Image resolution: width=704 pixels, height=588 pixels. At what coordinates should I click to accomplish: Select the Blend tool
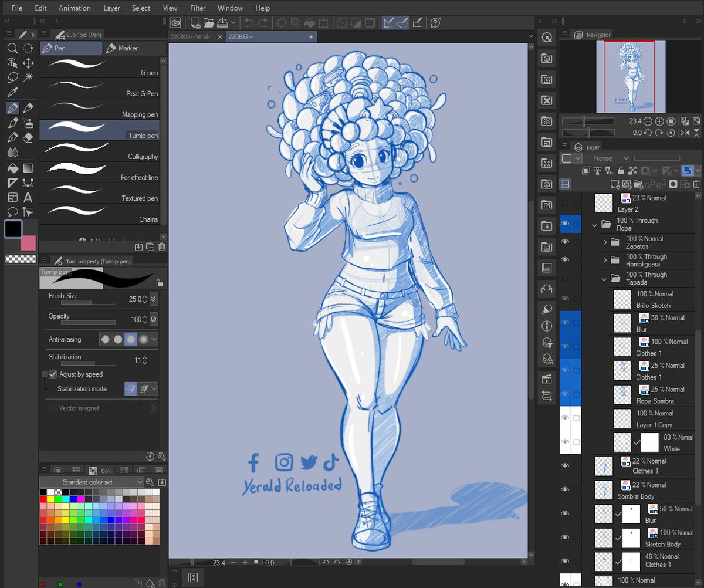12,152
